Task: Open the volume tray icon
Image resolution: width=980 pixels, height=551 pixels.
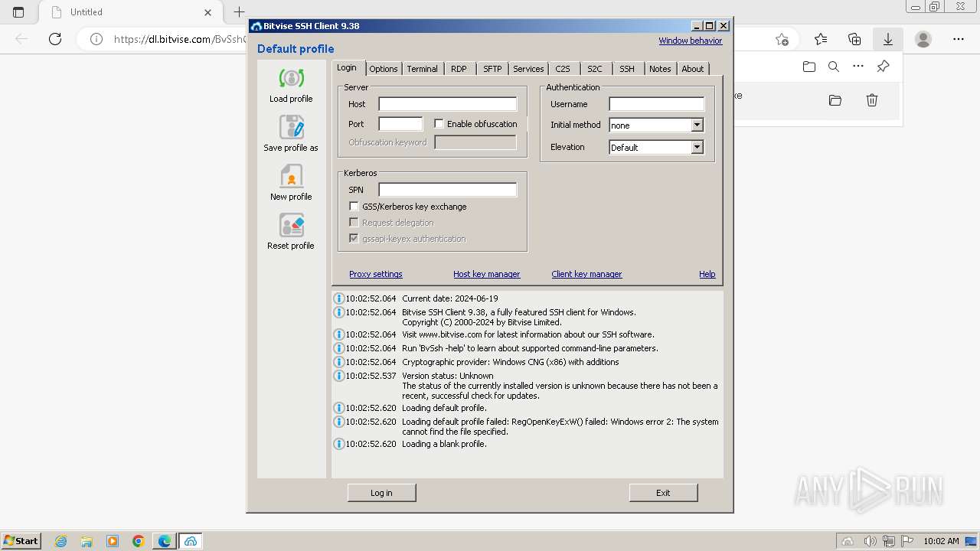Action: point(870,541)
